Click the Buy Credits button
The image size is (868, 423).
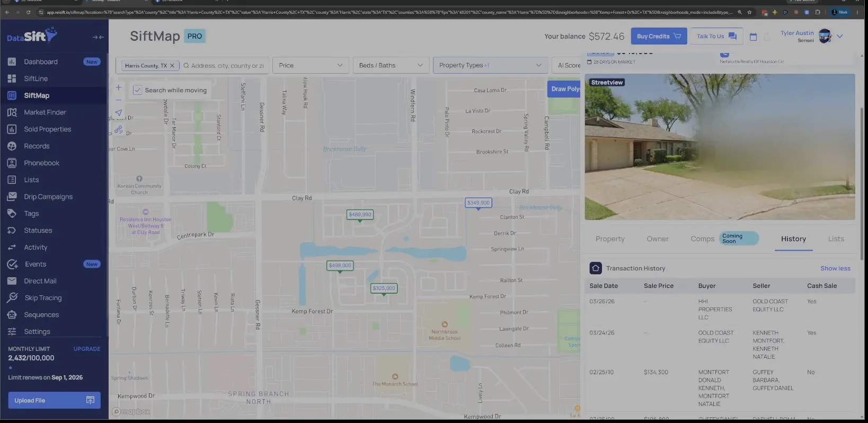659,36
